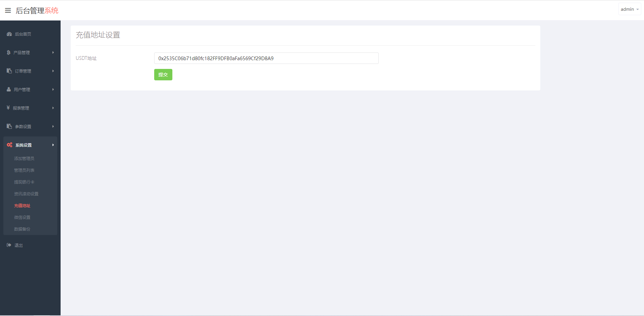This screenshot has height=316, width=644.
Task: Open 添加管理员 submenu item
Action: click(x=24, y=159)
